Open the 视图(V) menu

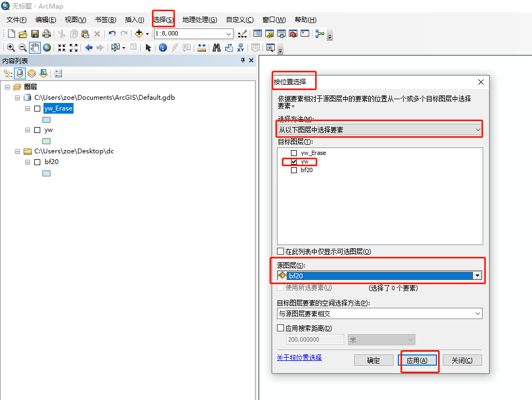[x=75, y=20]
